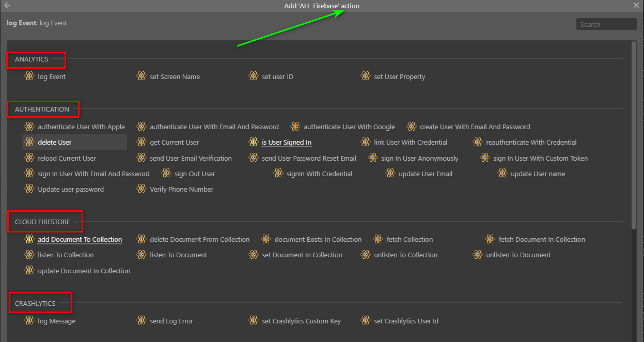Choose 'update Document In Collection' action

pos(84,271)
